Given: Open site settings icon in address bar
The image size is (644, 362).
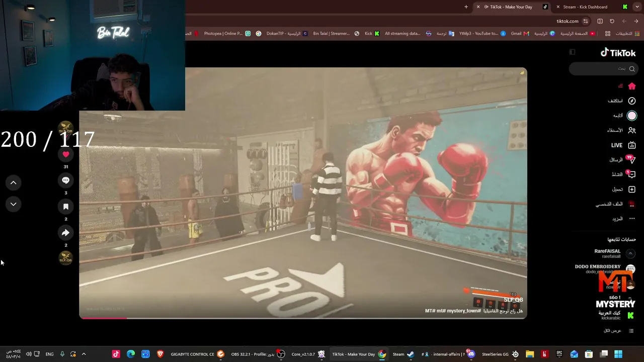Looking at the screenshot, I should coord(585,21).
